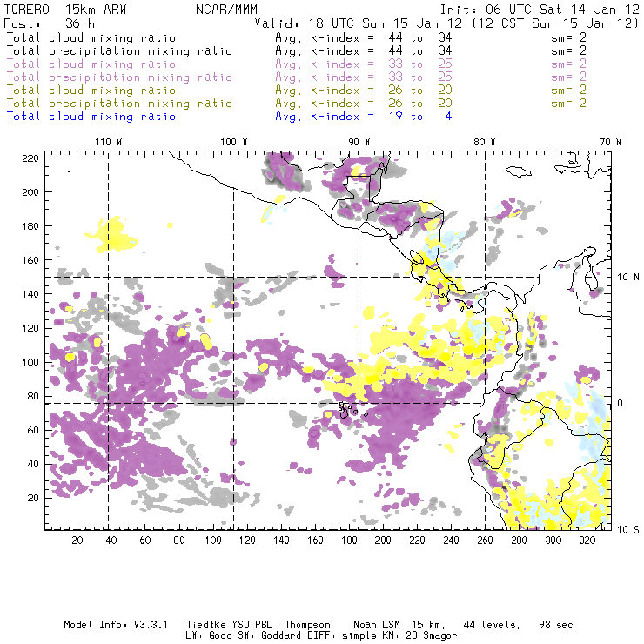Click the "YSU PBL" footer text

252,625
